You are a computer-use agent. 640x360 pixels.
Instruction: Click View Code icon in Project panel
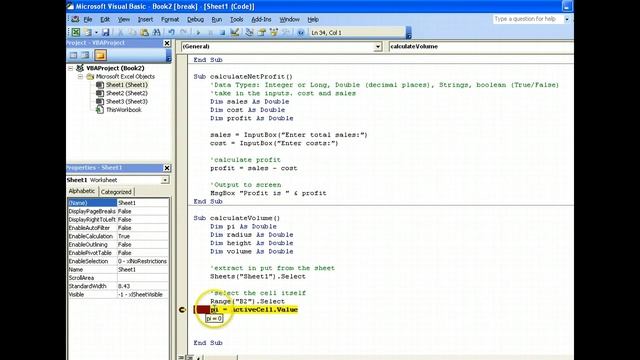click(73, 55)
